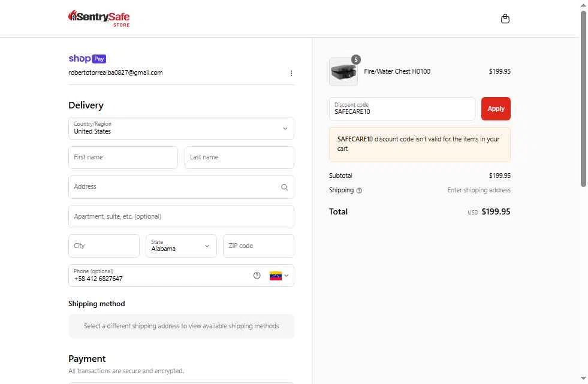Click the Fire/Water Chest H0100 product name
This screenshot has width=588, height=384.
tap(397, 71)
